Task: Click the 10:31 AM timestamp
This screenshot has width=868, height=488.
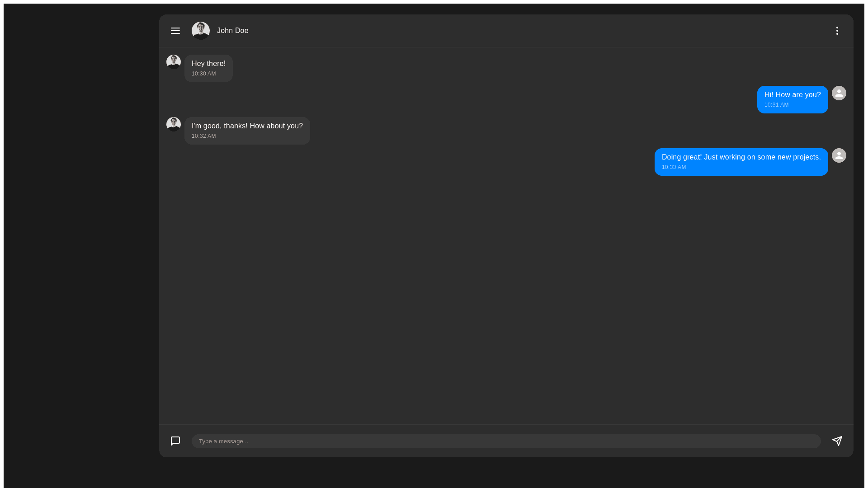Action: (776, 105)
